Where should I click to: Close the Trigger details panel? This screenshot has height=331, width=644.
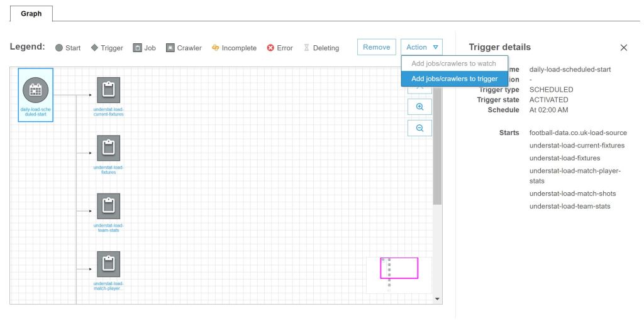623,48
